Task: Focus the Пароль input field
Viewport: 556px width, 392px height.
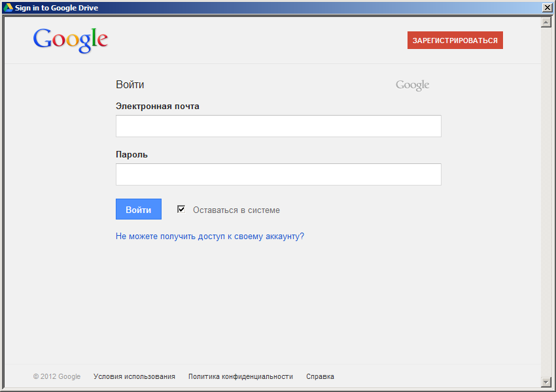Action: coord(278,174)
